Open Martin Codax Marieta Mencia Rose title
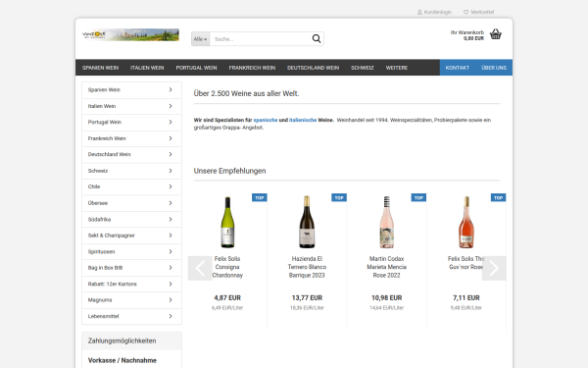This screenshot has height=368, width=588. 387,267
